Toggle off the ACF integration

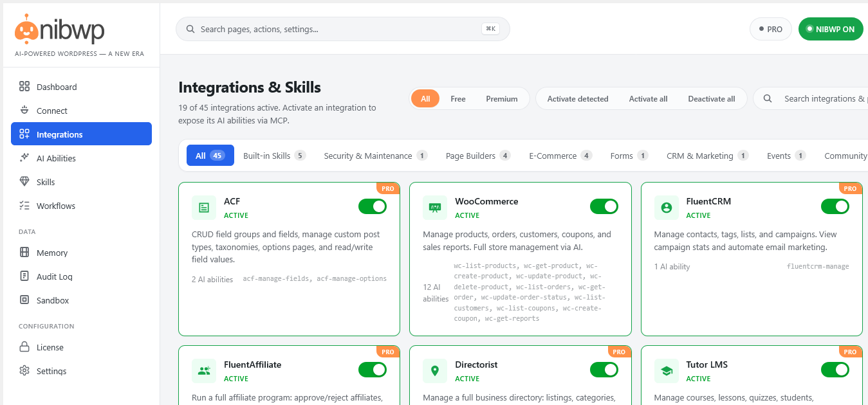[373, 206]
